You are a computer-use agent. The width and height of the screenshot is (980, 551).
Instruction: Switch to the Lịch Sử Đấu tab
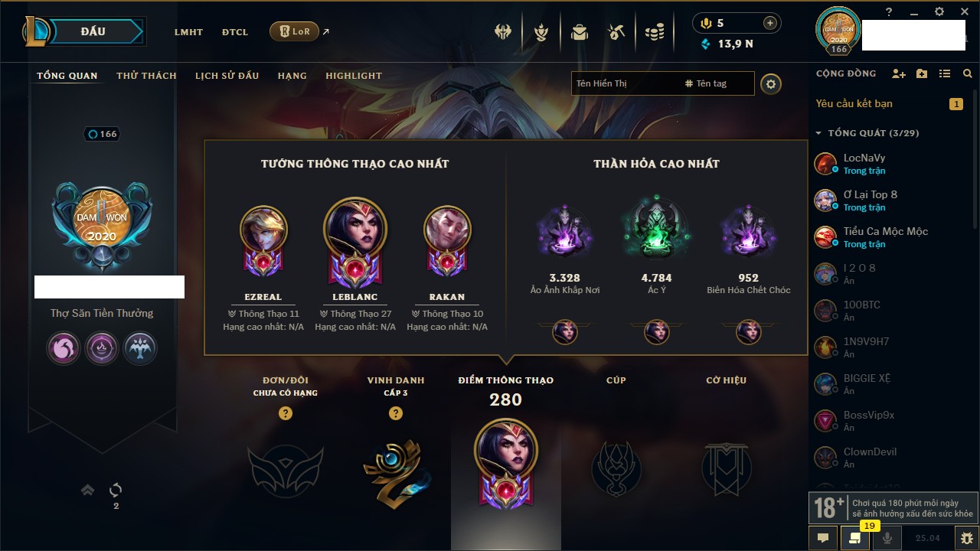tap(227, 76)
